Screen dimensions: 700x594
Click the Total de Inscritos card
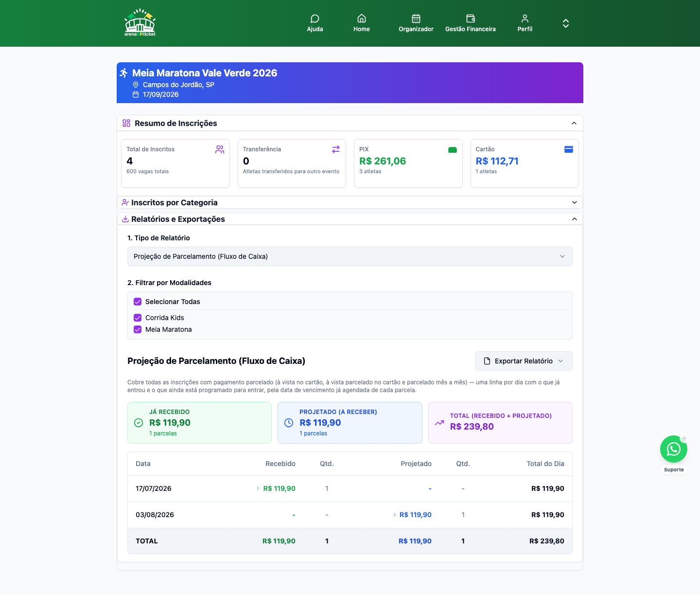[175, 163]
